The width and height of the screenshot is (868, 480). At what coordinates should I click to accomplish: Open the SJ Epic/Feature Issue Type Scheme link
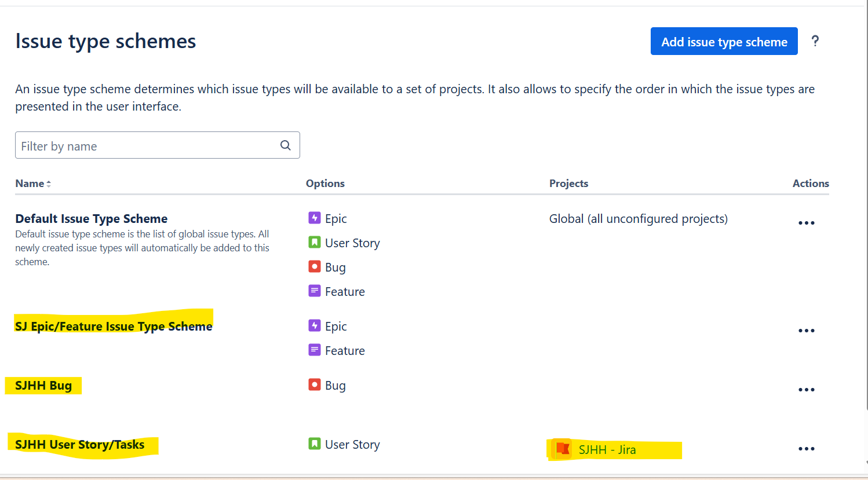coord(114,326)
